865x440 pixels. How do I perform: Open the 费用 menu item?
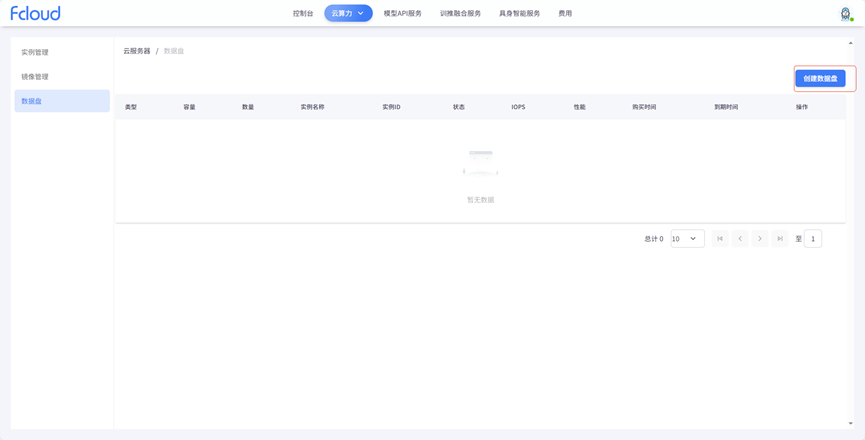click(x=565, y=14)
